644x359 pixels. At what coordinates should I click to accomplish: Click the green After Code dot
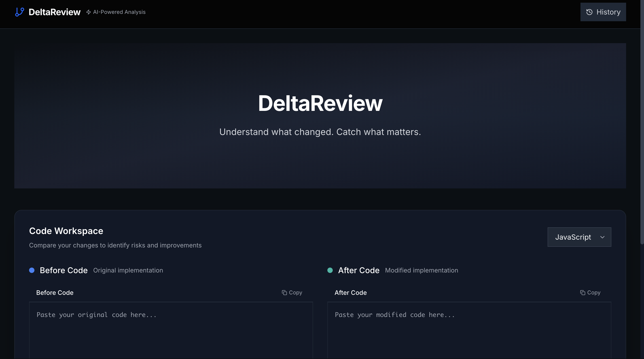330,270
